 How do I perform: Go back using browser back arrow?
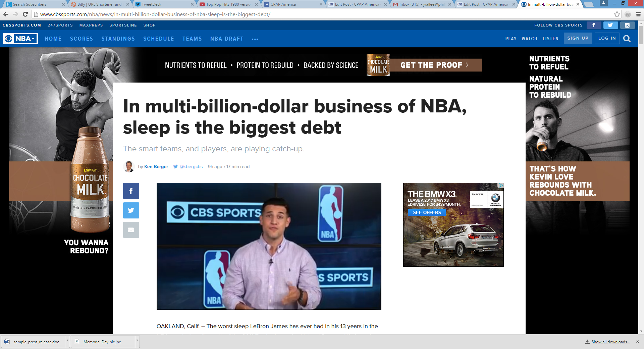pyautogui.click(x=6, y=14)
